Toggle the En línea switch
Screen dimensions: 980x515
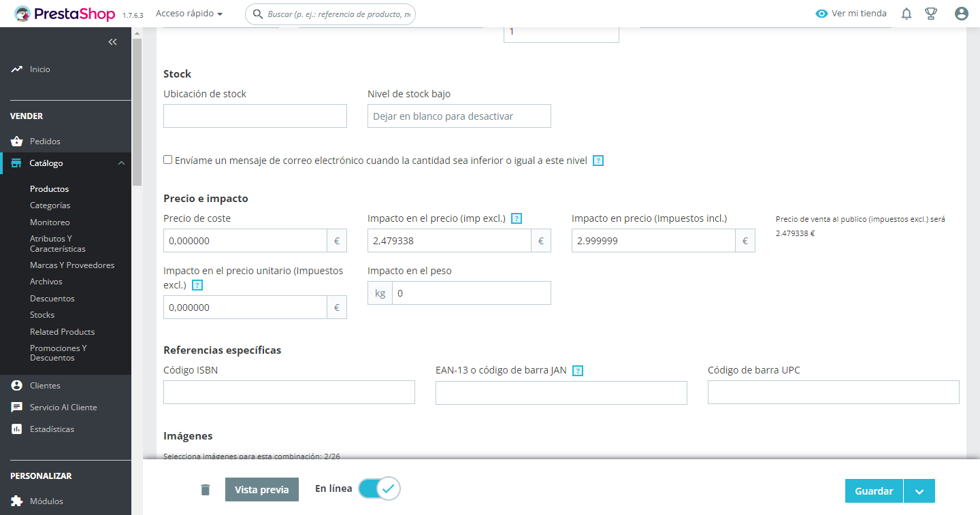[379, 488]
